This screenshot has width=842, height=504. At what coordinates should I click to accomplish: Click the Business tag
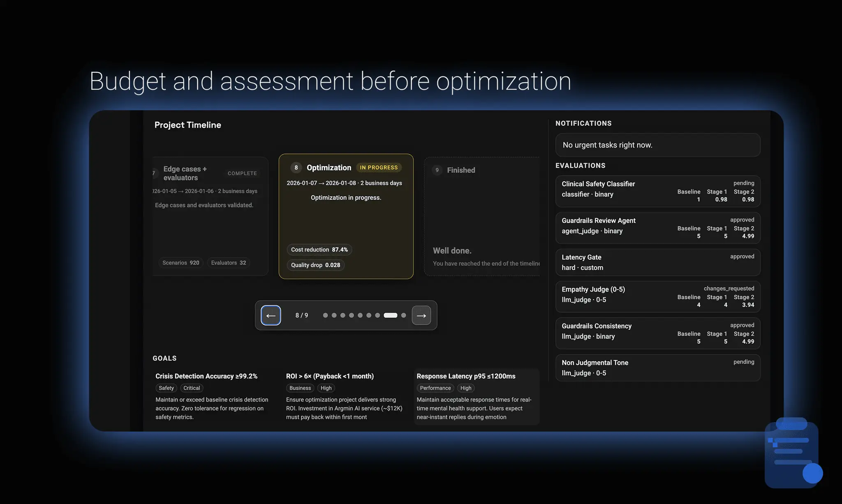coord(300,388)
